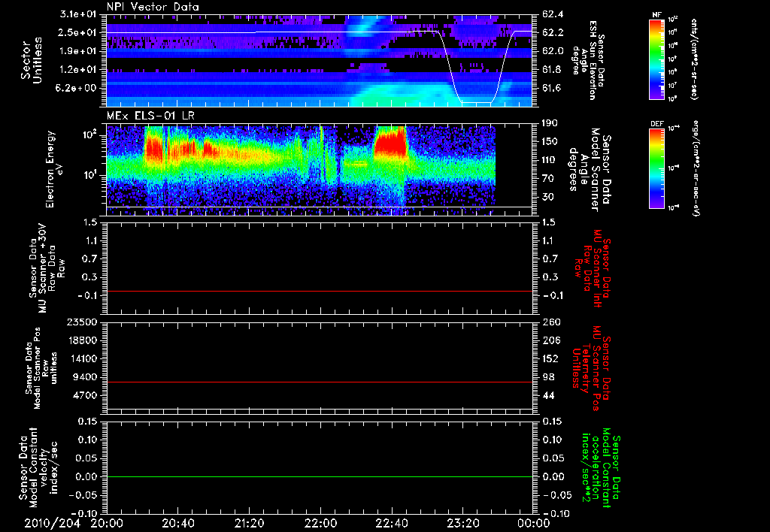The image size is (770, 532).
Task: Click the "152" telemetry tick label
Action: click(550, 358)
